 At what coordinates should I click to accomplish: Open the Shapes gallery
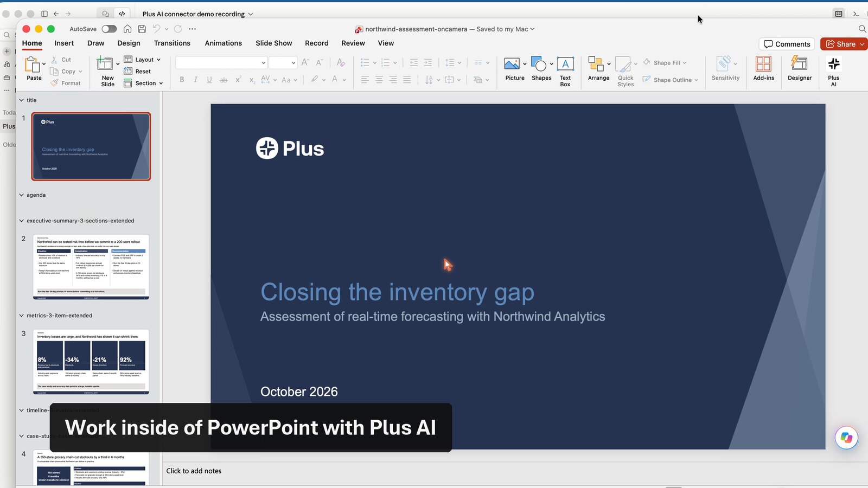541,69
